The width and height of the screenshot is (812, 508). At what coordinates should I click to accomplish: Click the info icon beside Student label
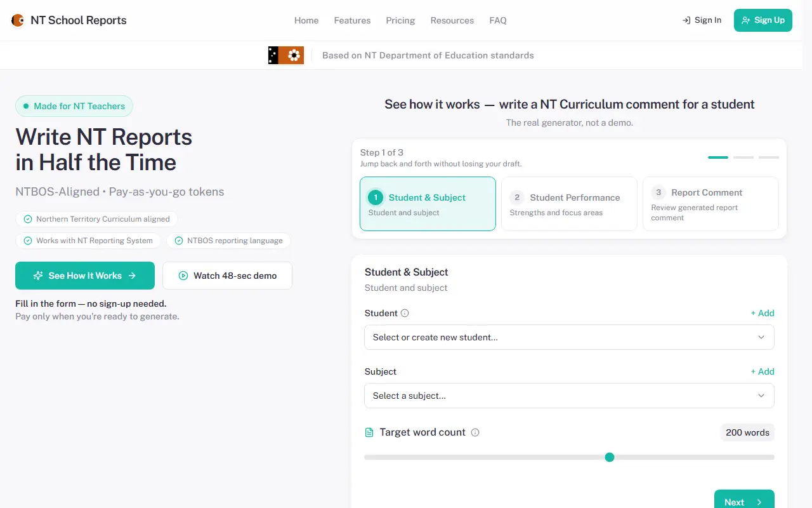(x=405, y=313)
